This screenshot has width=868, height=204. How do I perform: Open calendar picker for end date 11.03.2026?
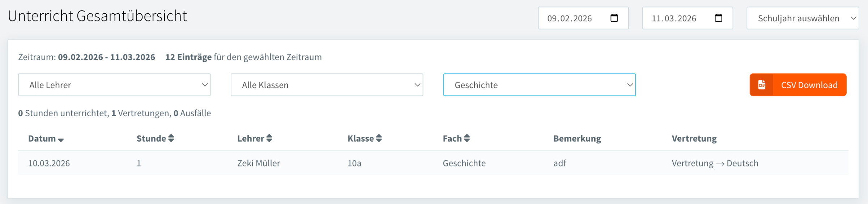coord(718,18)
